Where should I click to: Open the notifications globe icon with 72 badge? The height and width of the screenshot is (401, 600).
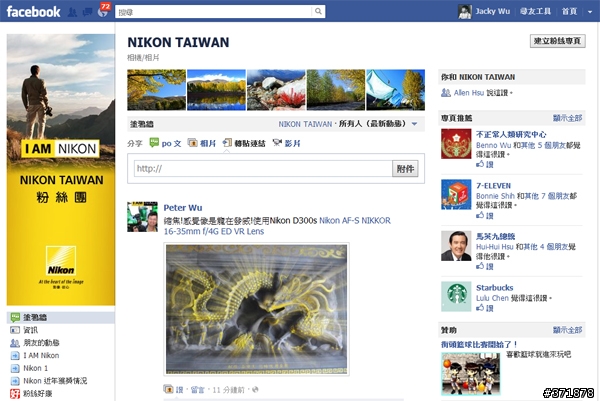(103, 11)
